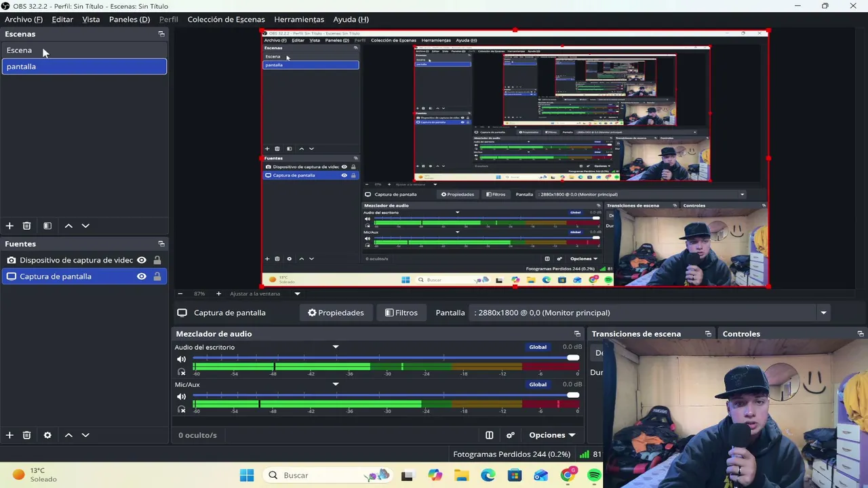The height and width of the screenshot is (488, 868).
Task: Hide the Dispositivo de captura de video source
Action: [142, 260]
